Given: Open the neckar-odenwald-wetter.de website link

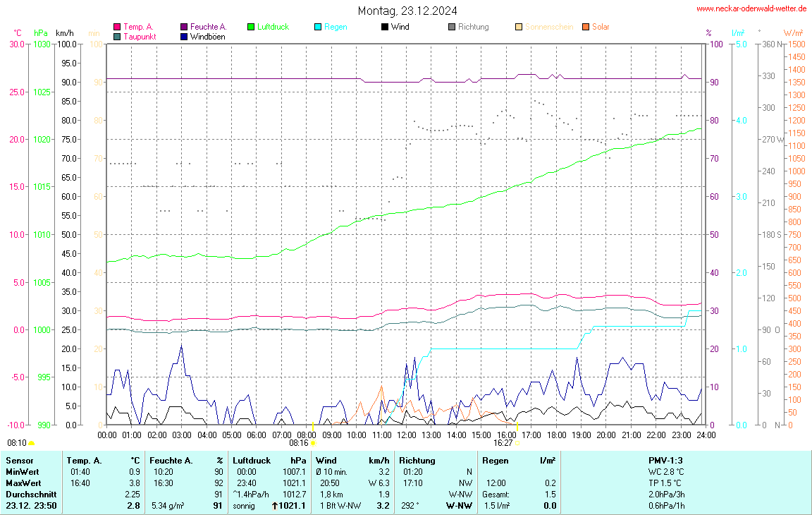Looking at the screenshot, I should (751, 8).
